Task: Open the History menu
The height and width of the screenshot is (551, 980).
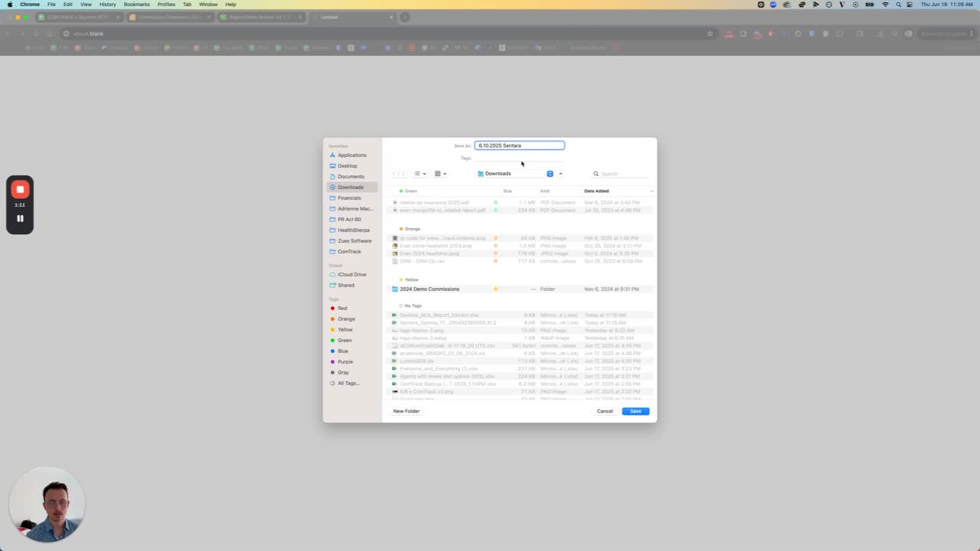Action: click(x=107, y=5)
